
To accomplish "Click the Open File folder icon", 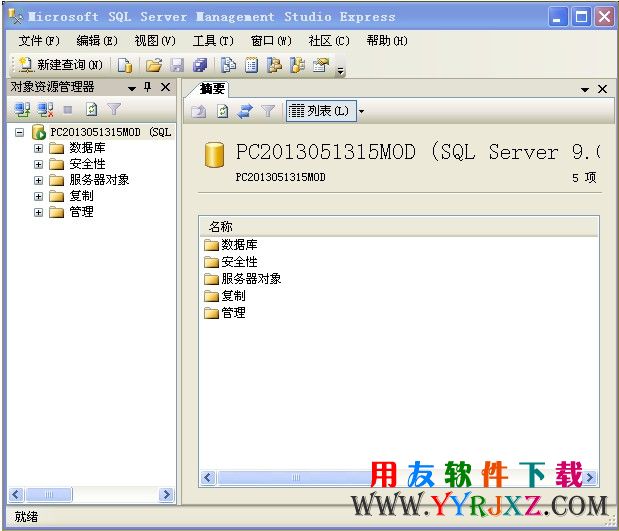I will tap(154, 65).
